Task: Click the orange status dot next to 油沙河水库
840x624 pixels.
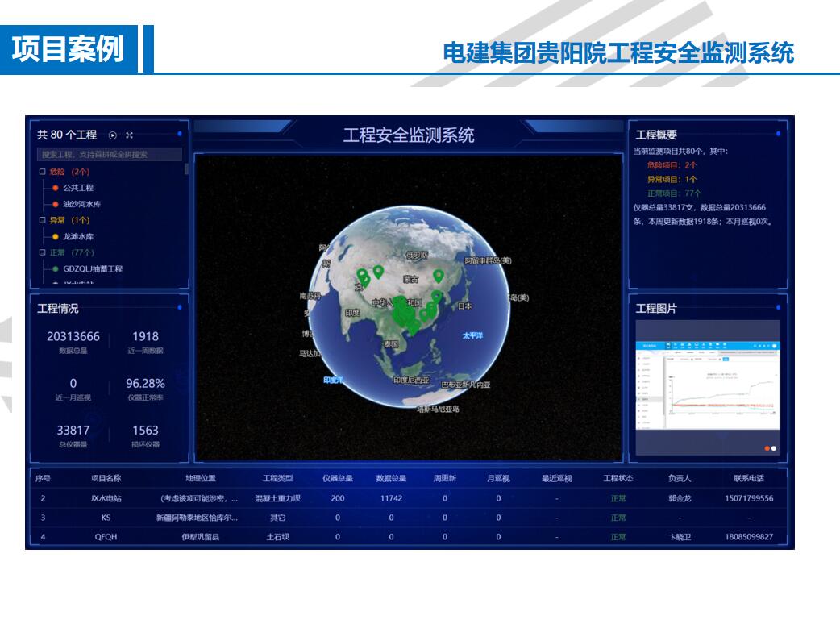Action: point(55,204)
